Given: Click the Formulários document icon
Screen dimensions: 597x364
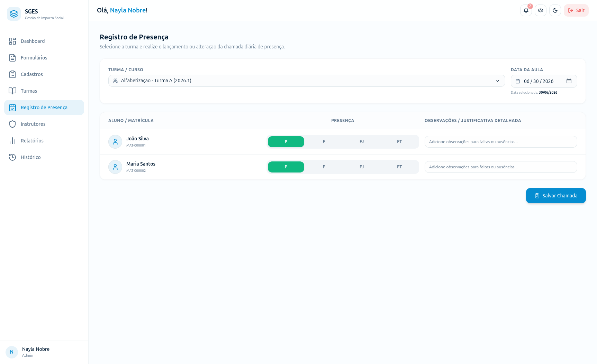Looking at the screenshot, I should (12, 58).
